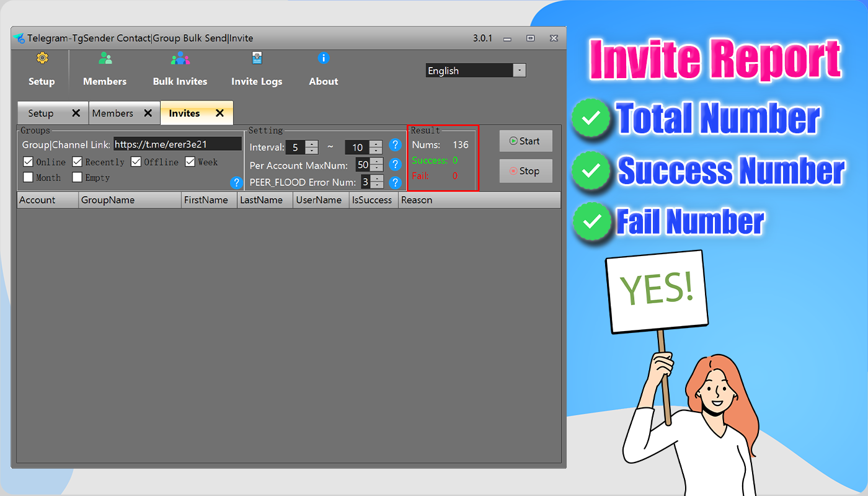Switch to the Members tab
Screen dimensions: 868x496
113,113
